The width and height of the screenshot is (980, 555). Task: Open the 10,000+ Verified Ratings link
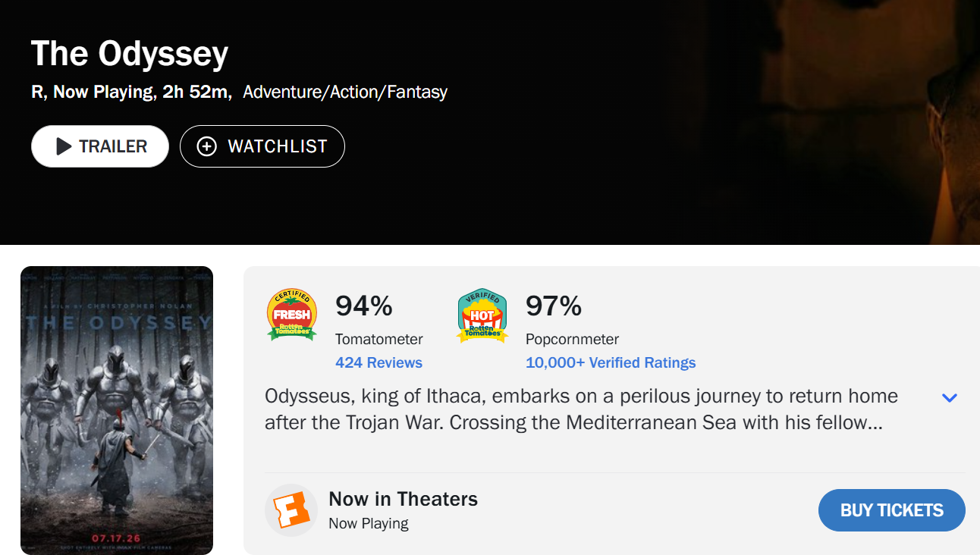[x=611, y=362]
